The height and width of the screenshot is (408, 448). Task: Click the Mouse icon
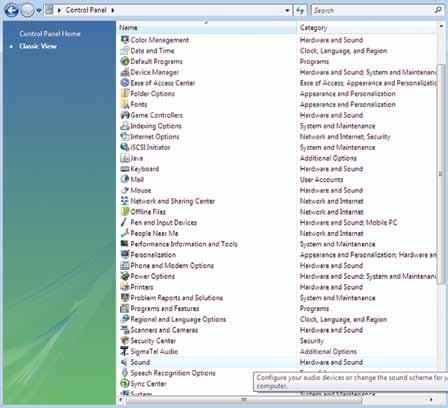[125, 190]
